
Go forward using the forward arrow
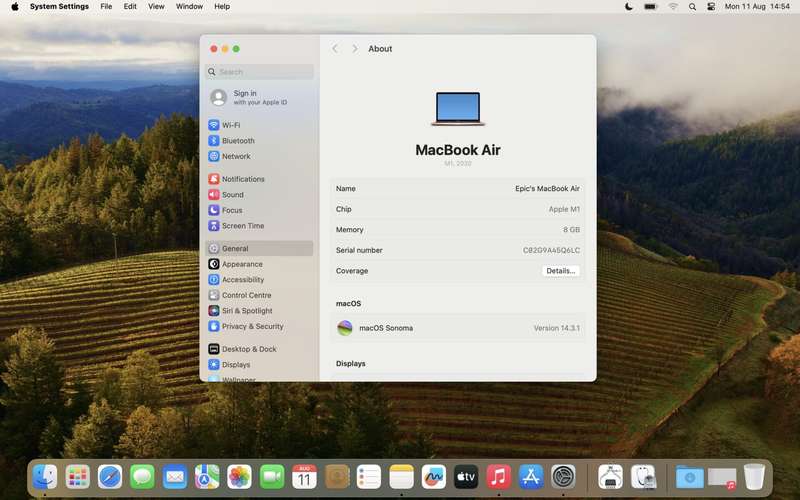355,48
